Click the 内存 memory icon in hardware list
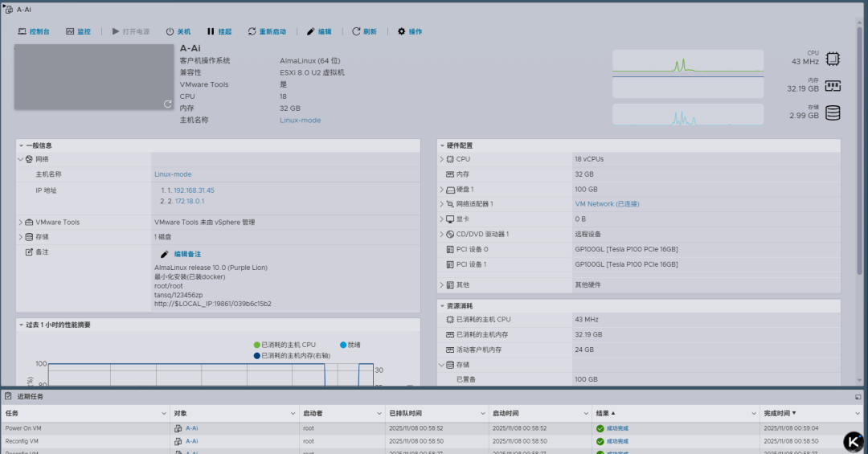The height and width of the screenshot is (454, 868). click(450, 174)
